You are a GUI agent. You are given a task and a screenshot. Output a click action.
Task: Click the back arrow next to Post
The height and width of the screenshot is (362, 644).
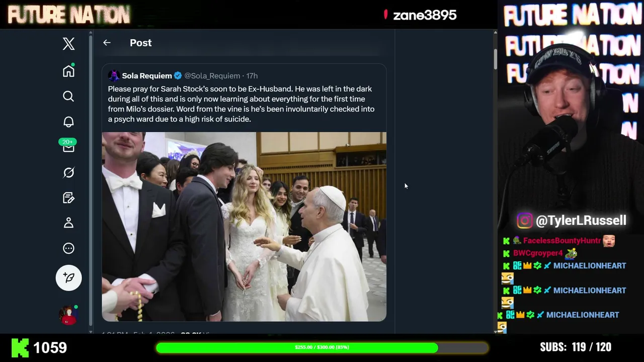[107, 43]
